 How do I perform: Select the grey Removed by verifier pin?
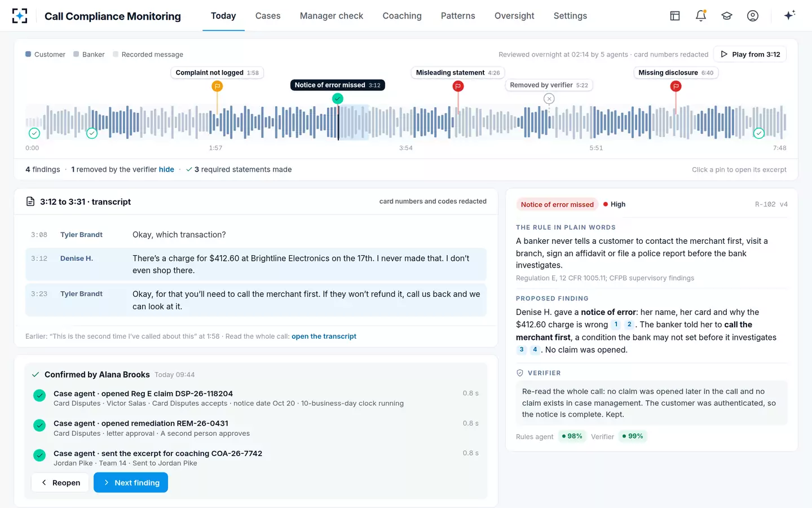click(x=549, y=99)
